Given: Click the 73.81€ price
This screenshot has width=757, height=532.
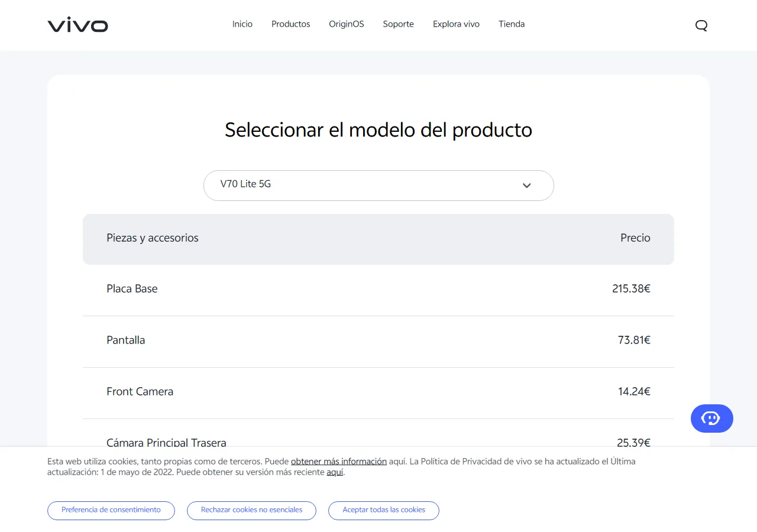Looking at the screenshot, I should 634,340.
